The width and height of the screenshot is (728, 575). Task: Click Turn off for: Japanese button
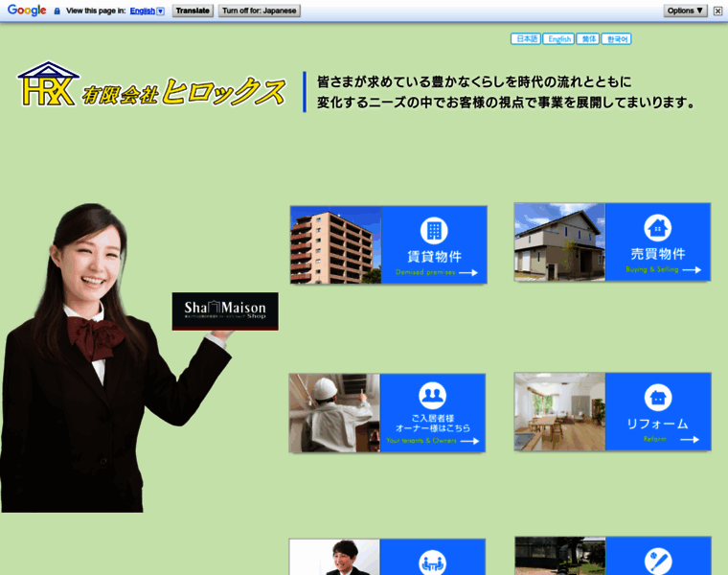click(x=259, y=11)
